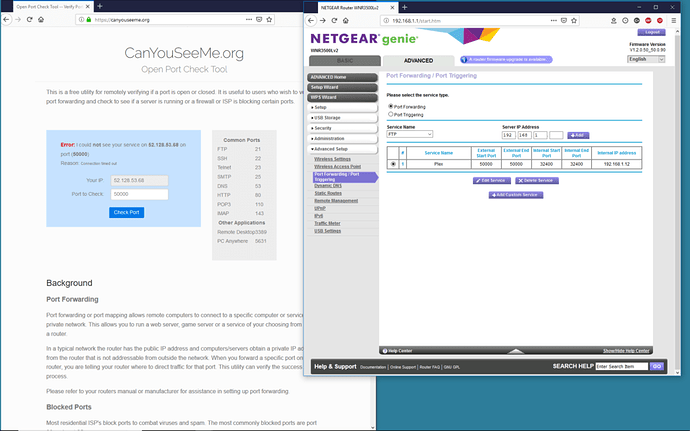Click the site info icon beside 192.168.1.1

[386, 20]
